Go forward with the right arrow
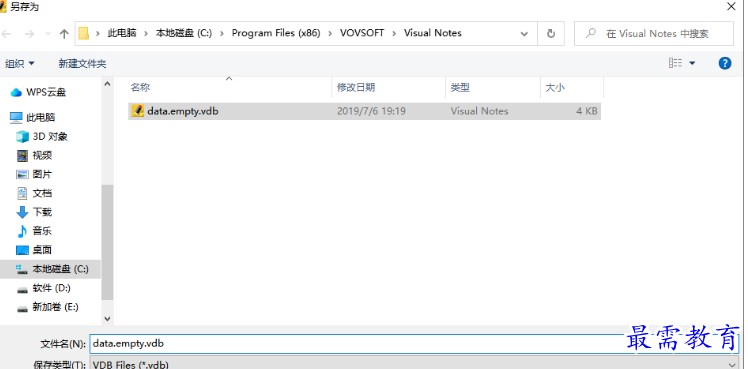The width and height of the screenshot is (748, 369). pos(29,34)
